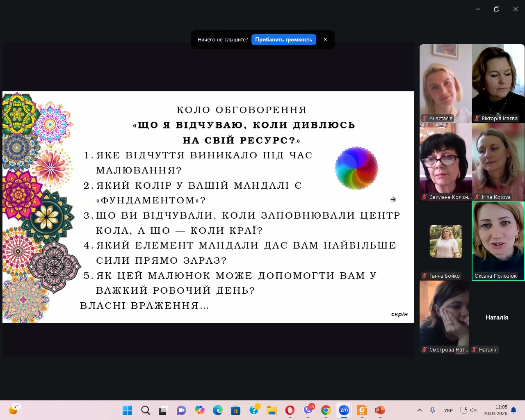Open Microsoft Copilot from taskbar
Viewport: 525px width, 420px height.
[200, 410]
